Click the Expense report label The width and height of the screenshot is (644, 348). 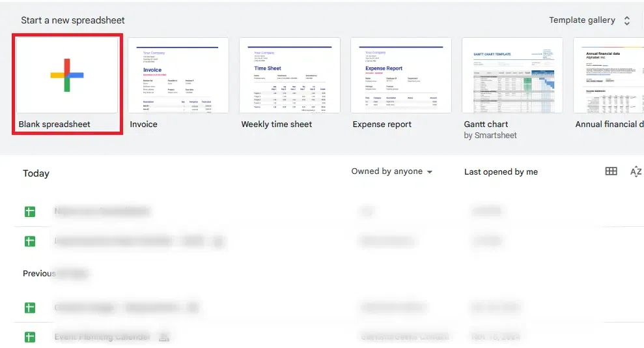click(x=382, y=124)
